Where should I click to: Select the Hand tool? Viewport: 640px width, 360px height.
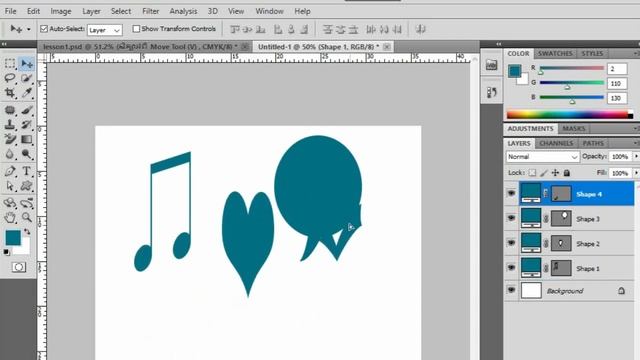pos(10,217)
